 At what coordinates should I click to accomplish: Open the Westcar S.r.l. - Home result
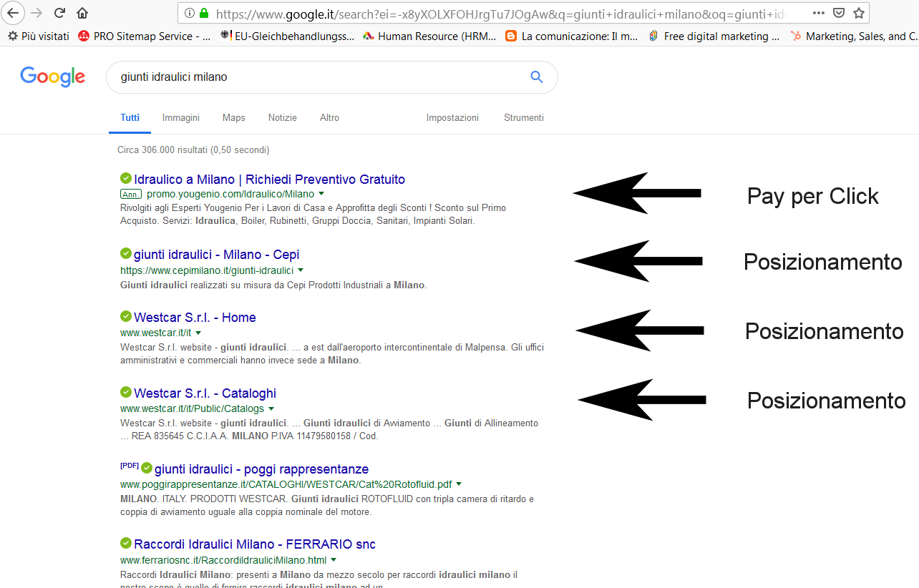(195, 317)
